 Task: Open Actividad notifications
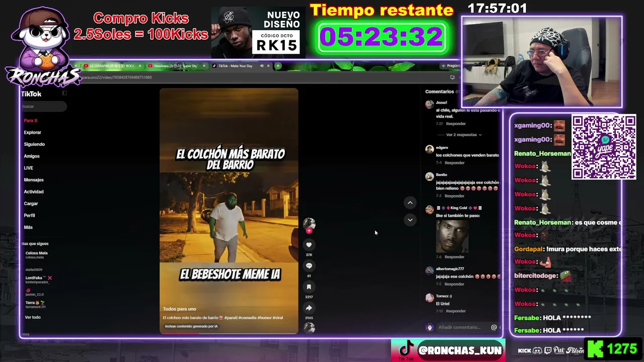(x=34, y=192)
